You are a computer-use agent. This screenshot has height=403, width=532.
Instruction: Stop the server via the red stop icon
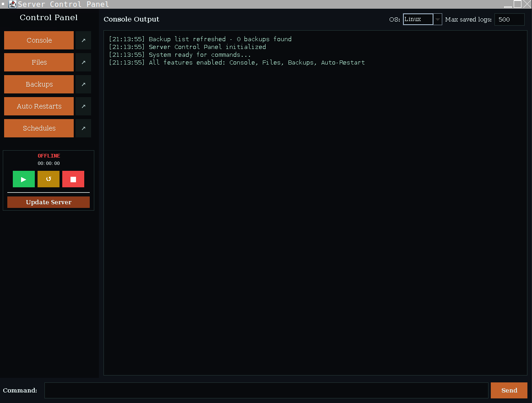coord(73,179)
